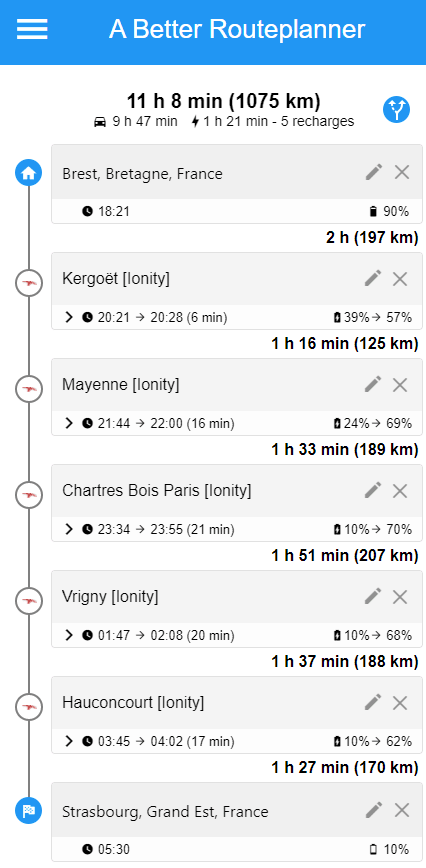426x868 pixels.
Task: Expand Kergoët charging details chevron
Action: pyautogui.click(x=69, y=317)
